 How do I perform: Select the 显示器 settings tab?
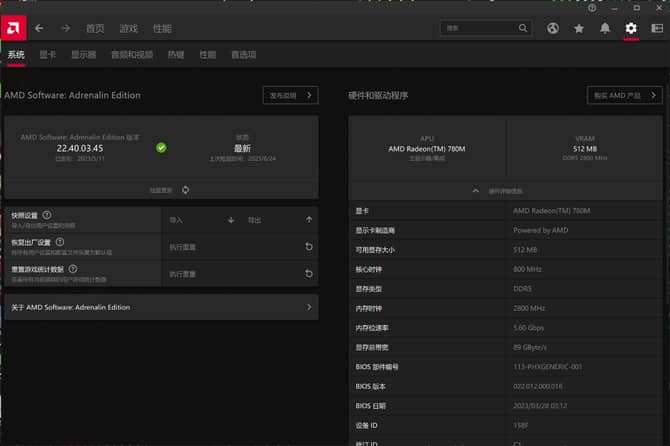coord(83,55)
